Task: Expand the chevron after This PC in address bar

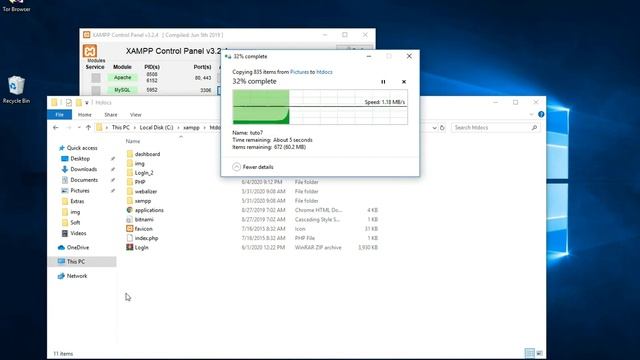Action: 135,128
